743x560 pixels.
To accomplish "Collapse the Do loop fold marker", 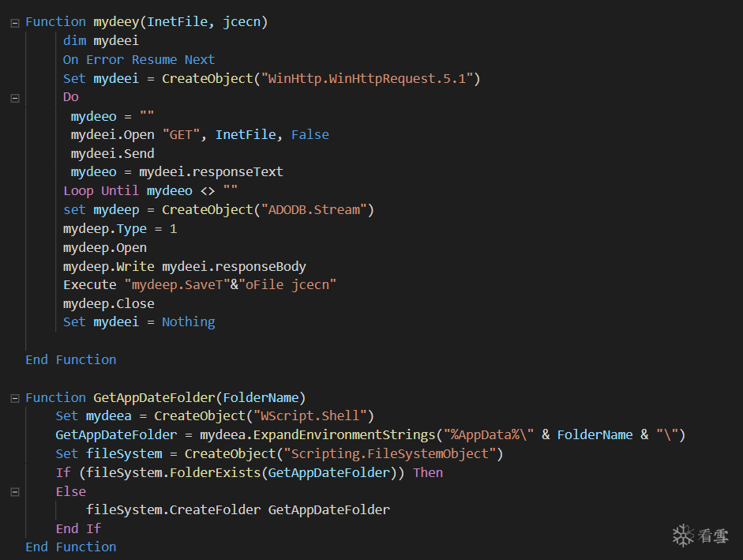I will [x=15, y=98].
